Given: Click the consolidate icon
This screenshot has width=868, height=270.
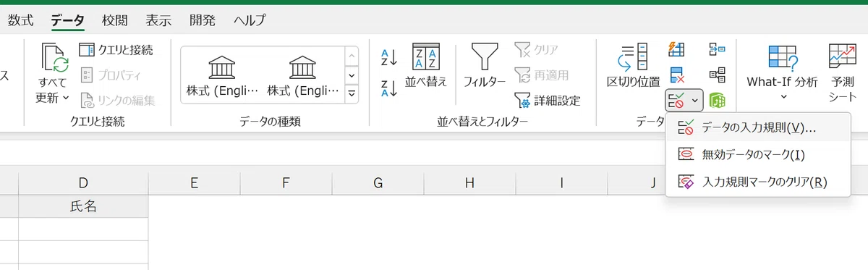Looking at the screenshot, I should pyautogui.click(x=717, y=49).
